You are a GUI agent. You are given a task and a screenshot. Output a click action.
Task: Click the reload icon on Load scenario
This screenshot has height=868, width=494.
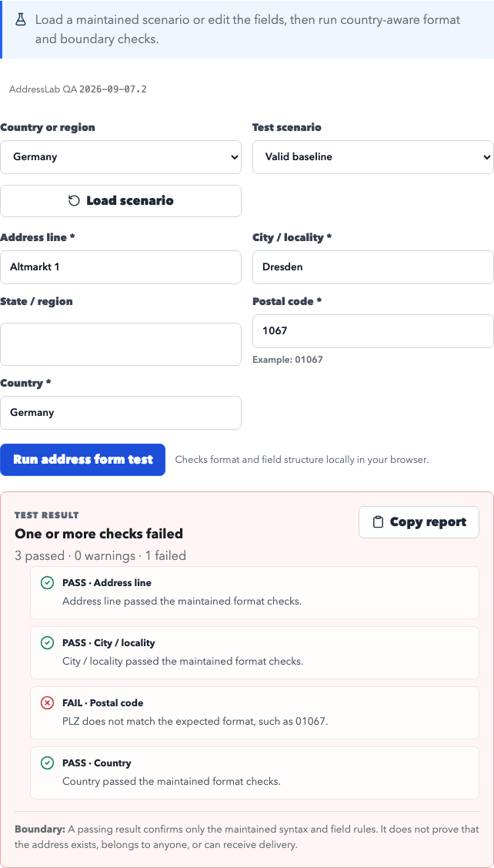coord(74,200)
